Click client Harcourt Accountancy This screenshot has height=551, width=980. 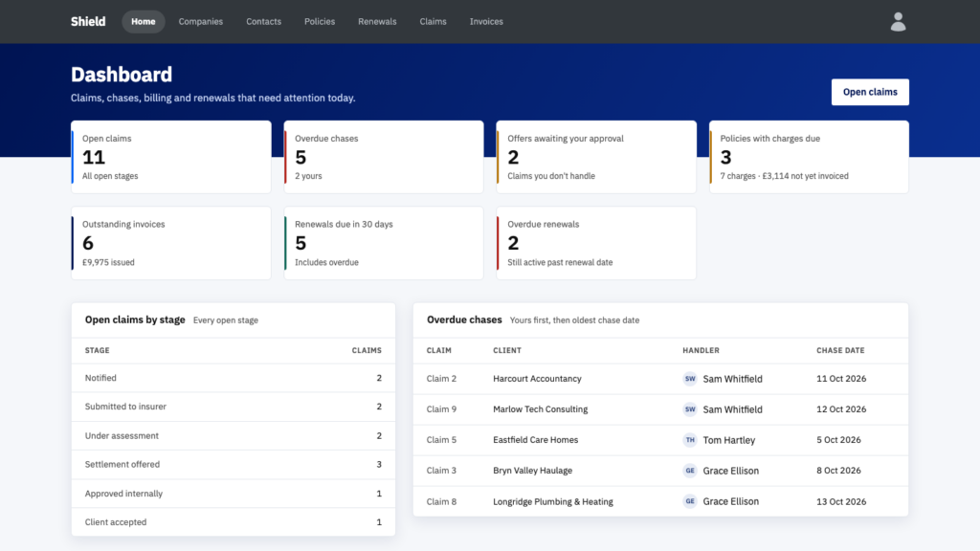(x=537, y=379)
